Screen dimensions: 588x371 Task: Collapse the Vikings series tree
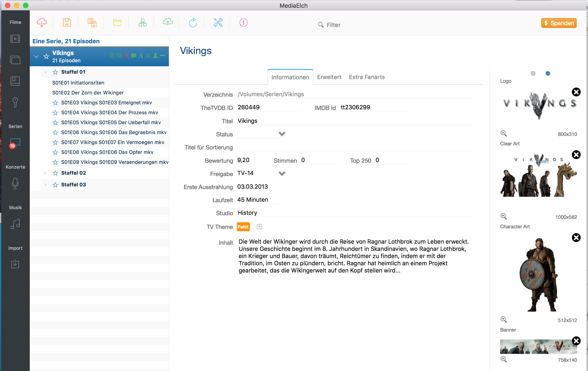coord(36,57)
